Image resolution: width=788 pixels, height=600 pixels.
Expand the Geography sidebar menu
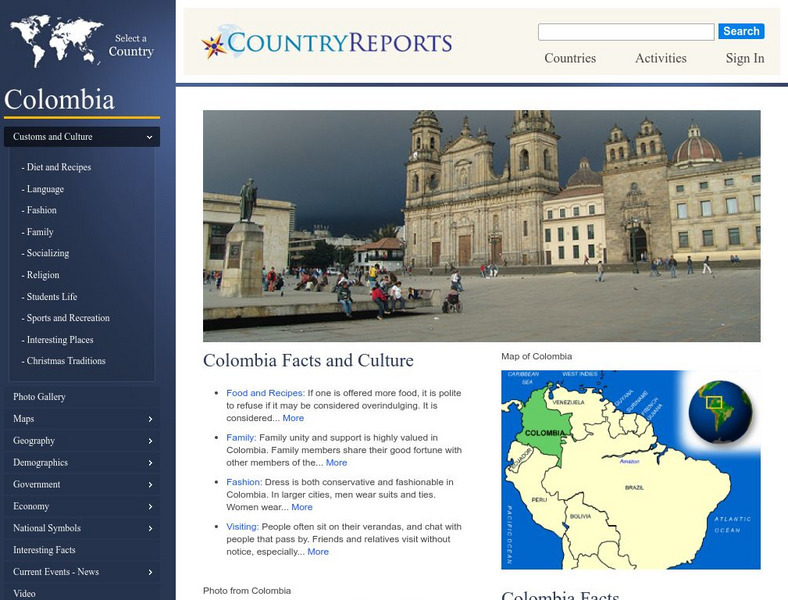(x=150, y=441)
